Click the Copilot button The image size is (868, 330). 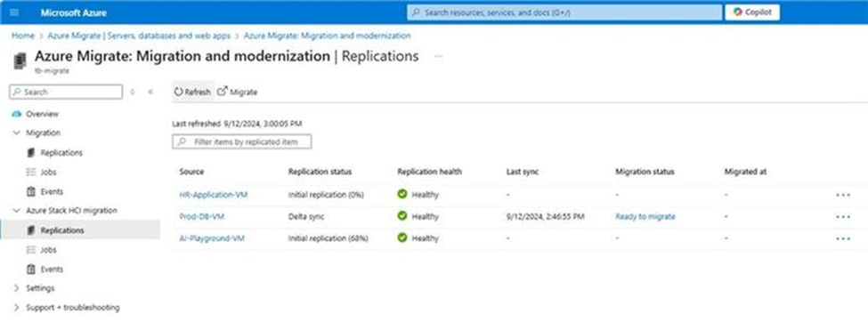click(x=752, y=12)
